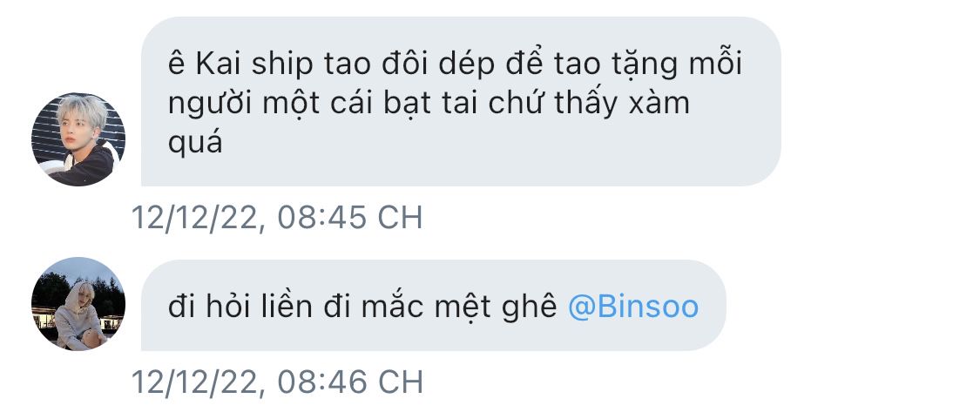This screenshot has width=980, height=419.
Task: Click the word "quá" ending first message
Action: pyautogui.click(x=195, y=144)
